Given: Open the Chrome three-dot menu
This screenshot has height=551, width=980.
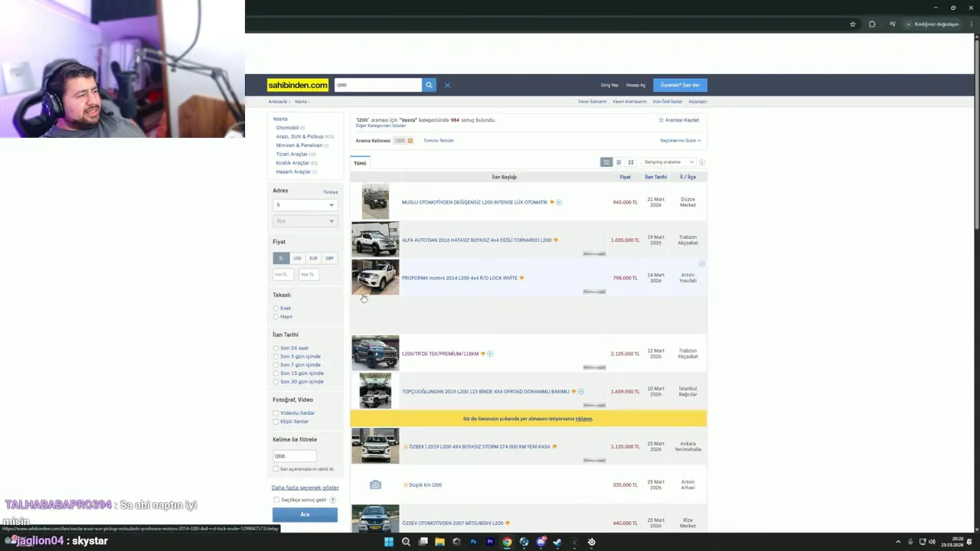Looking at the screenshot, I should [972, 24].
